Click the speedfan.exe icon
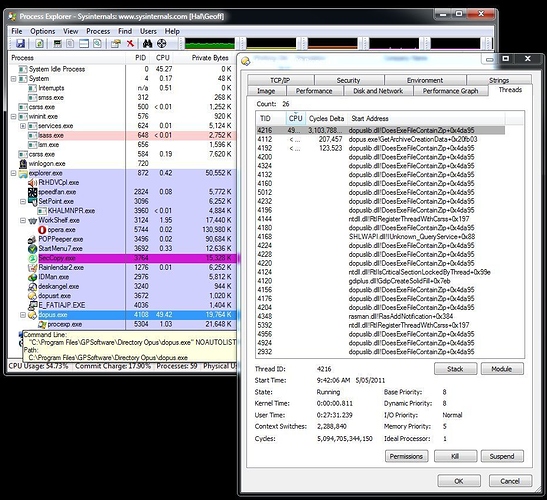Image resolution: width=547 pixels, height=500 pixels. pos(32,192)
